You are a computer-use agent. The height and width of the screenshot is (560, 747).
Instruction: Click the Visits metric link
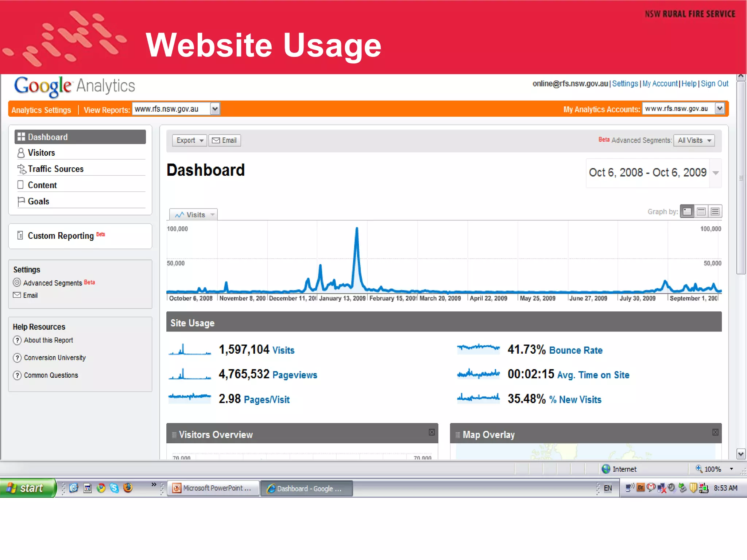click(283, 350)
